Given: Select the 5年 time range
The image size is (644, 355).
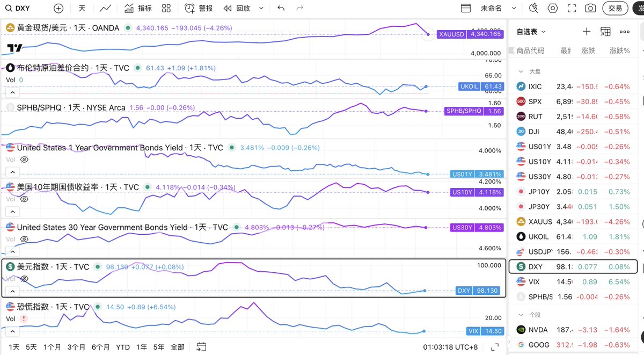Looking at the screenshot, I should pos(159,347).
